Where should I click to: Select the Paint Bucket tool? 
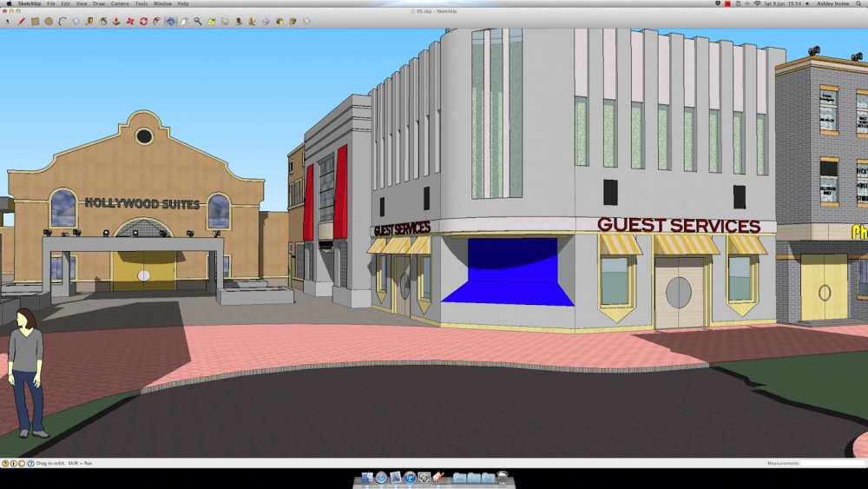click(x=103, y=22)
